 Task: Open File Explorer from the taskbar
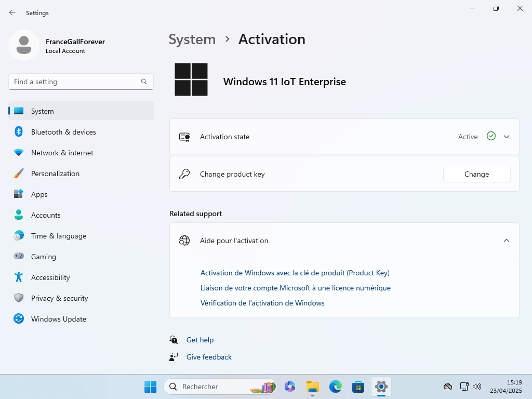[312, 387]
